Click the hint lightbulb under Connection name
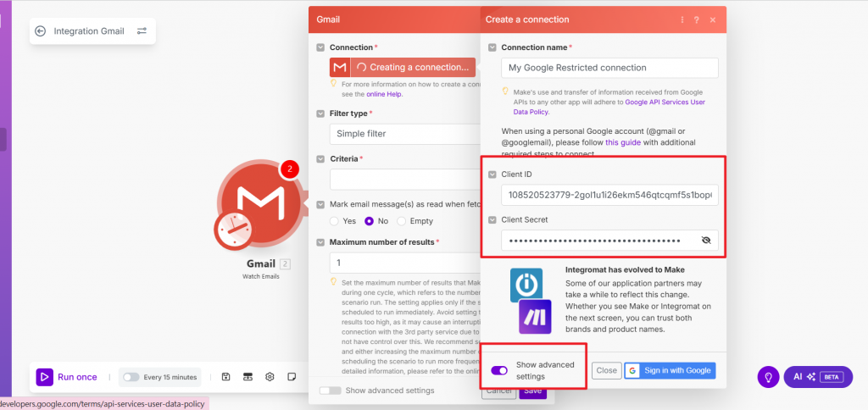Screen dimensions: 868x410 [x=505, y=91]
